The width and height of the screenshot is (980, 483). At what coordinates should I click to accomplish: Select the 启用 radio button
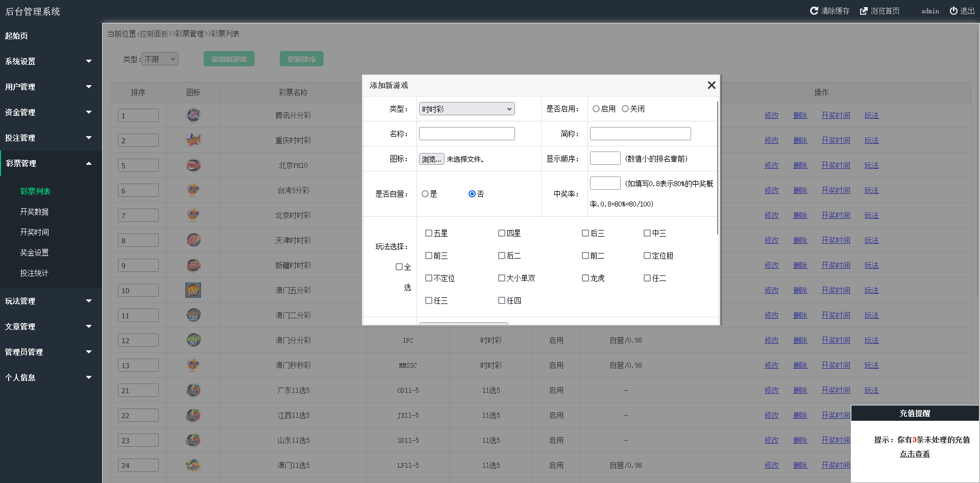coord(596,109)
